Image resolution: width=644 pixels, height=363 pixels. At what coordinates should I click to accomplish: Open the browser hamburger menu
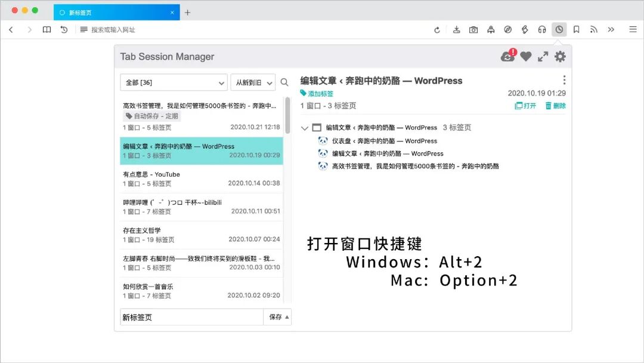pos(633,30)
